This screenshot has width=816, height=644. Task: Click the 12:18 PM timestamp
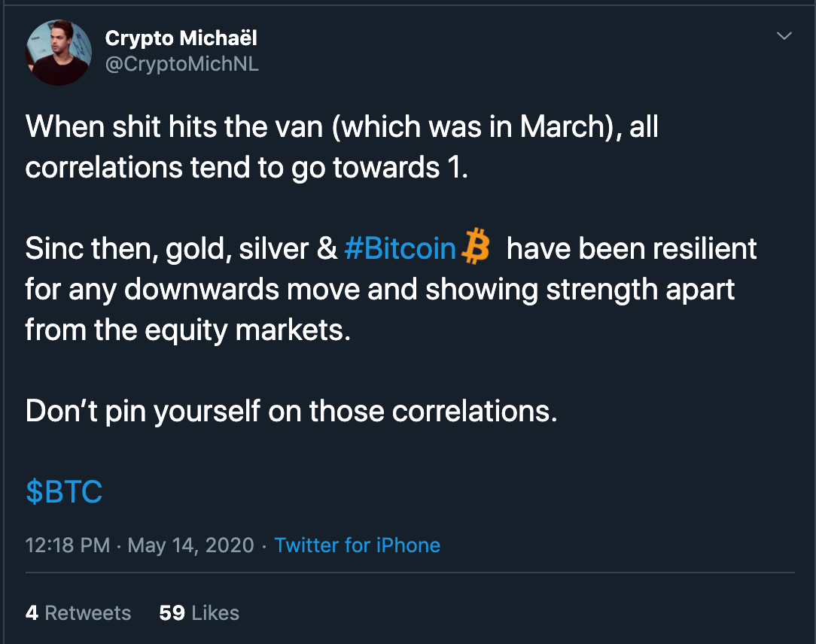(x=68, y=545)
